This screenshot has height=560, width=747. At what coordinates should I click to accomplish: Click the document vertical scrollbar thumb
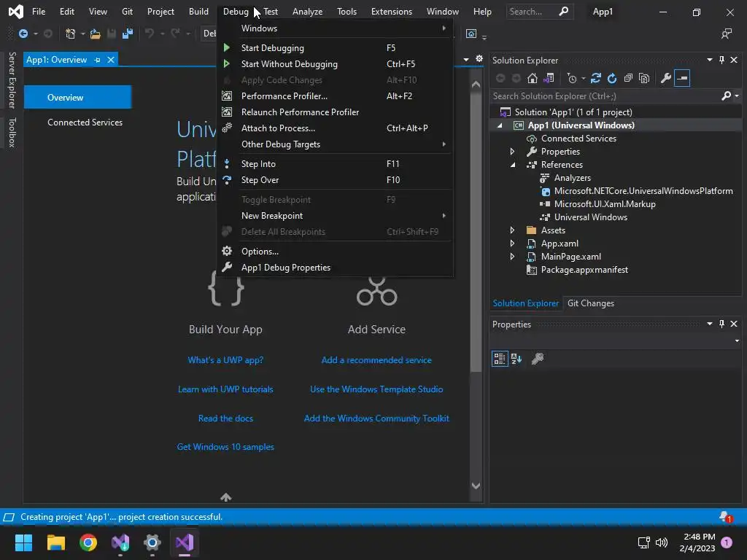tap(476, 232)
